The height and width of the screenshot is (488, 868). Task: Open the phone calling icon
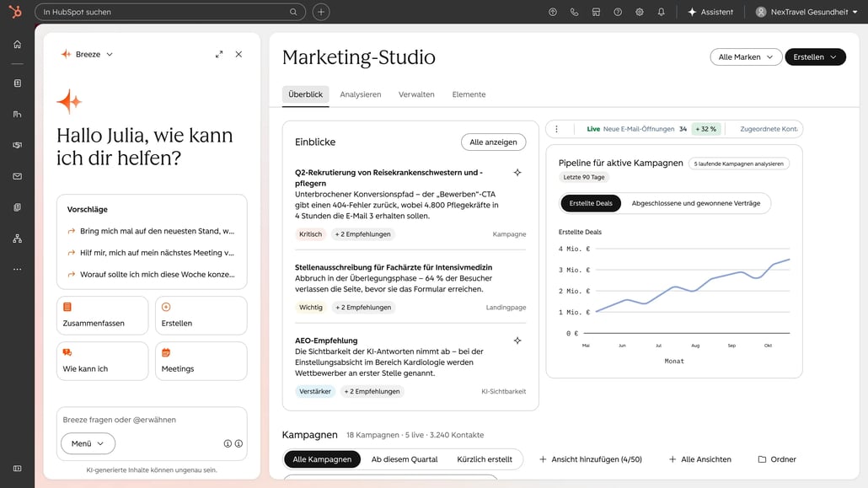click(x=574, y=12)
